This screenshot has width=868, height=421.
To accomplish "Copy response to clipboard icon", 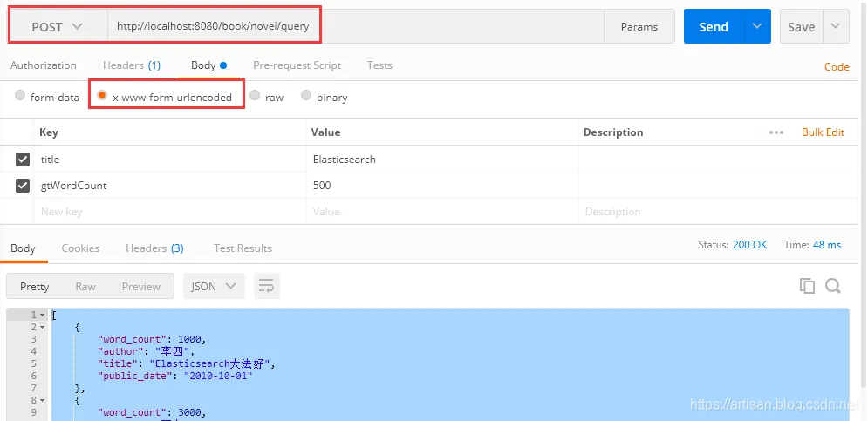I will coord(807,286).
